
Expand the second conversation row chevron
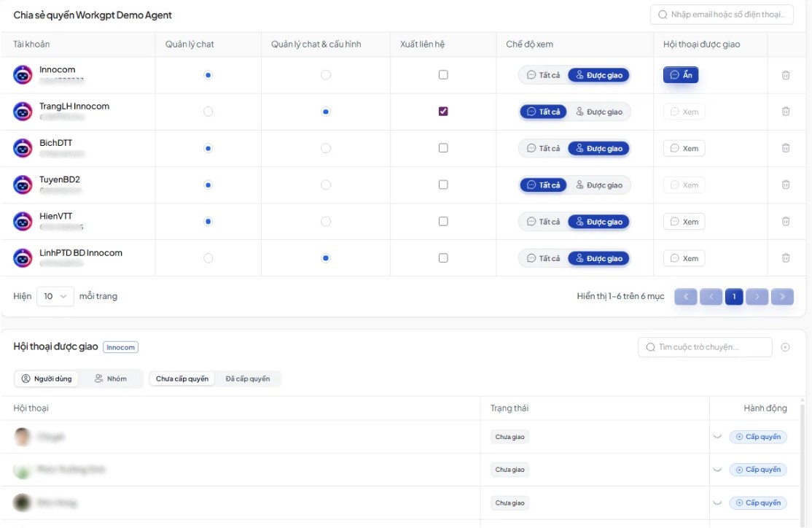(x=717, y=470)
